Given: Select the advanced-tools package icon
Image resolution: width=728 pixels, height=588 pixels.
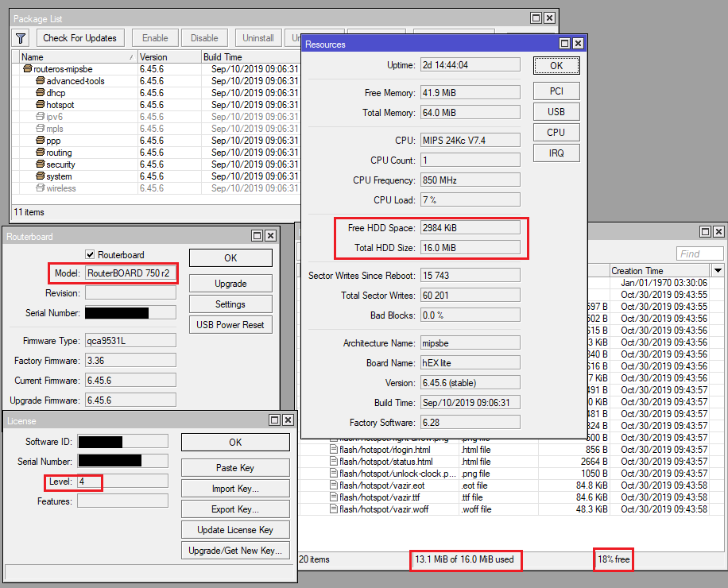Looking at the screenshot, I should (x=41, y=81).
